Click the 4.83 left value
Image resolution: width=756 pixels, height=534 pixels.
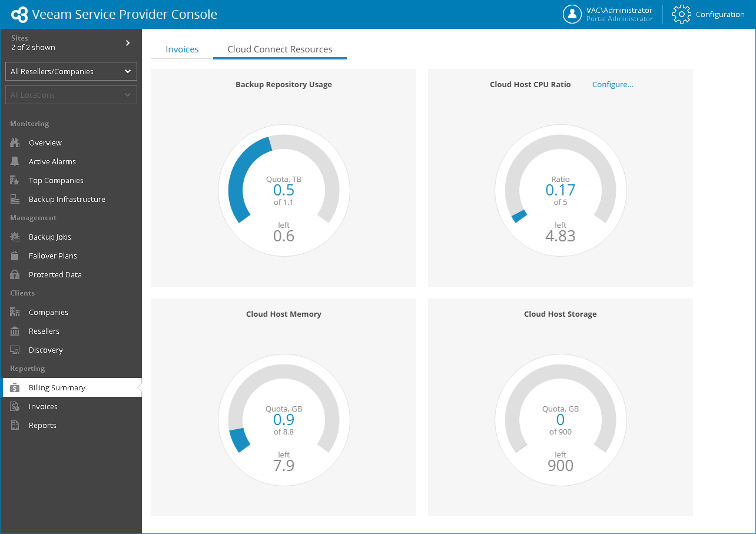[561, 236]
